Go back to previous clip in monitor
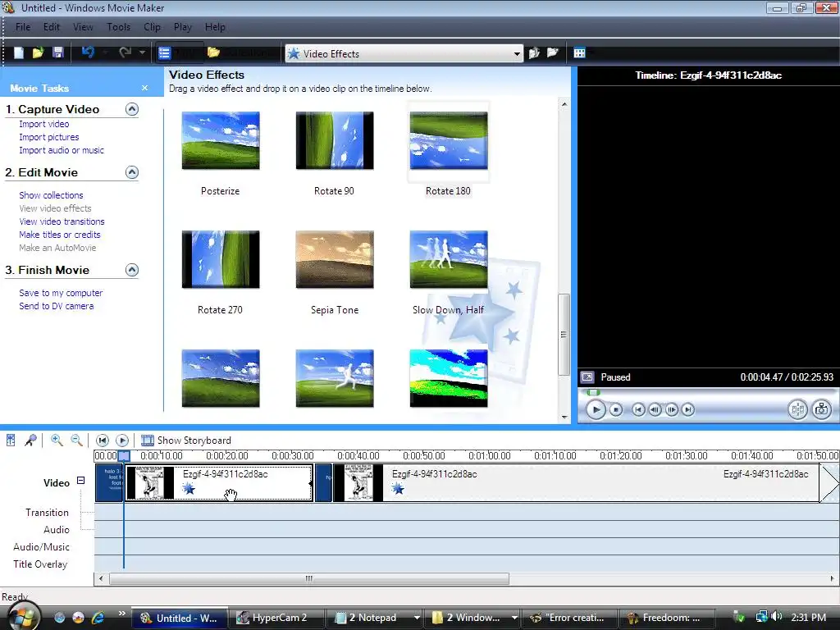This screenshot has height=630, width=840. click(638, 410)
